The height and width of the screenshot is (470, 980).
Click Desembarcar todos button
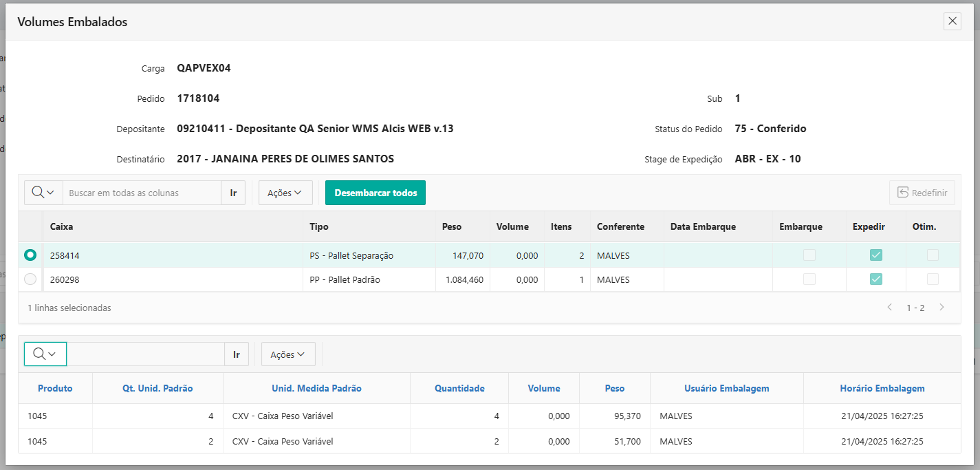click(375, 193)
